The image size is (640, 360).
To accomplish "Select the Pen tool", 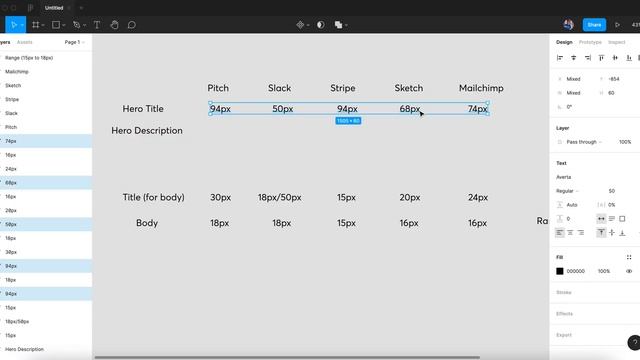I will [x=76, y=25].
